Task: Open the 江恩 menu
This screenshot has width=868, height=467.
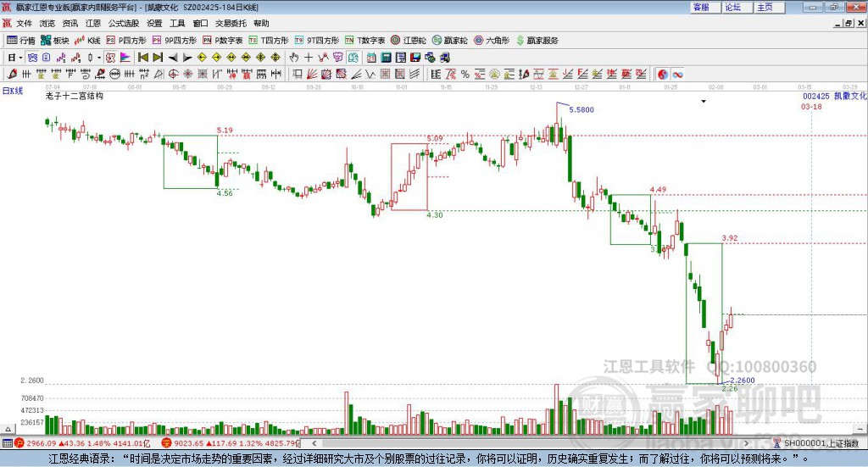Action: [x=93, y=23]
